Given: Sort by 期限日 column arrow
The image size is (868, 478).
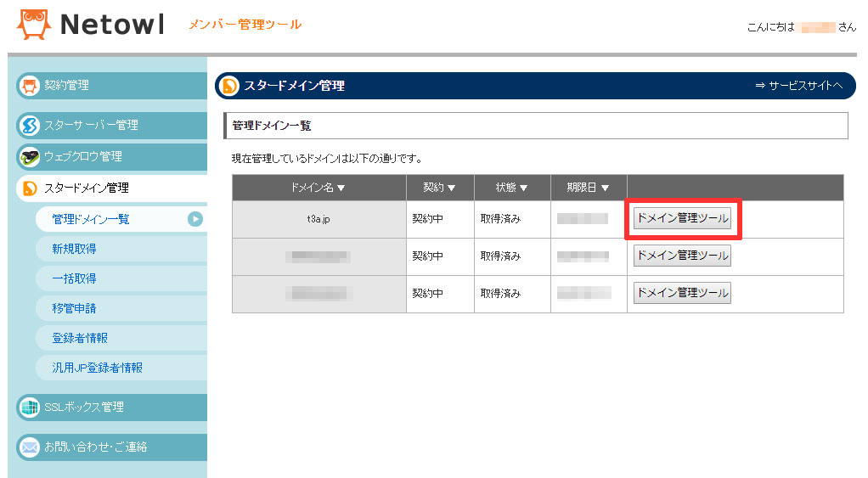Looking at the screenshot, I should click(x=605, y=188).
